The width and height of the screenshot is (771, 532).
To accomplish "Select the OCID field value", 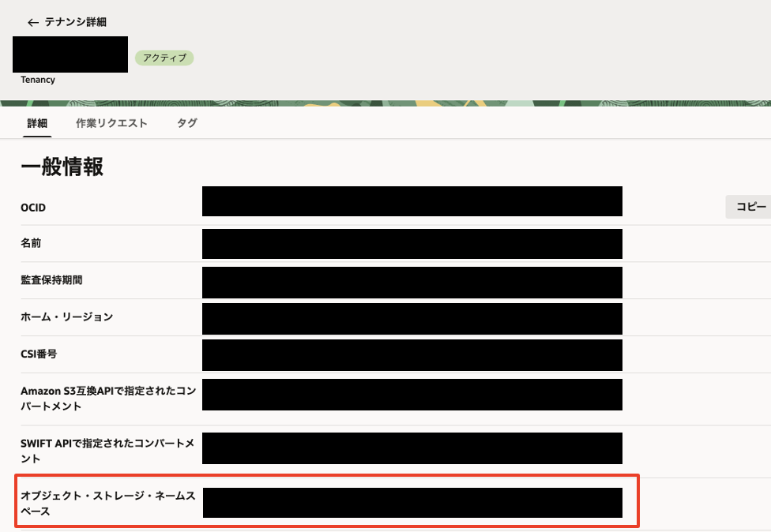I will 412,201.
